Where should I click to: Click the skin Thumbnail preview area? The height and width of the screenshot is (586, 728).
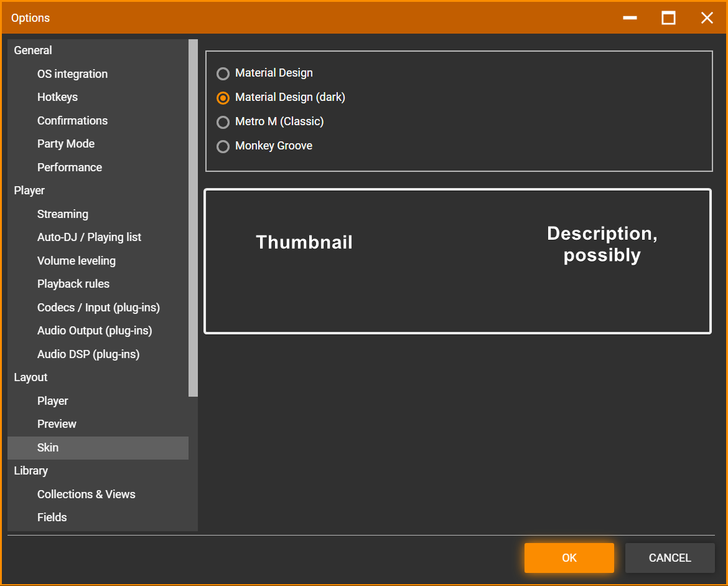click(x=304, y=243)
